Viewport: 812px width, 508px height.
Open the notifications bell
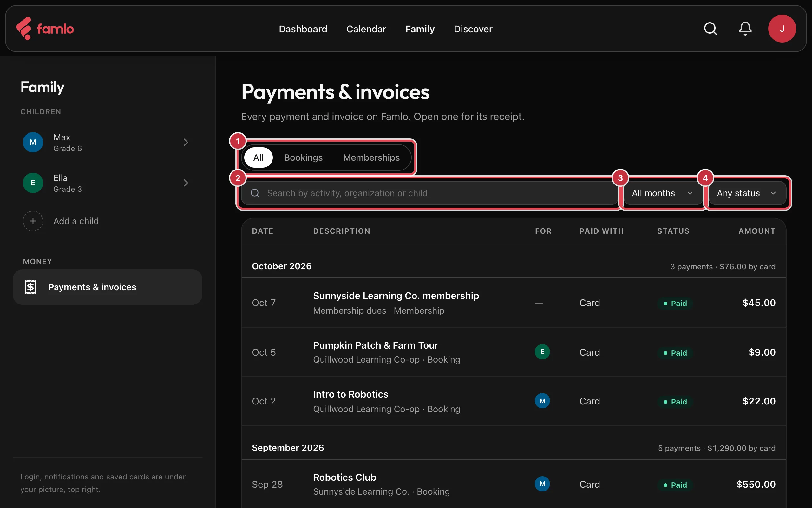pyautogui.click(x=745, y=29)
